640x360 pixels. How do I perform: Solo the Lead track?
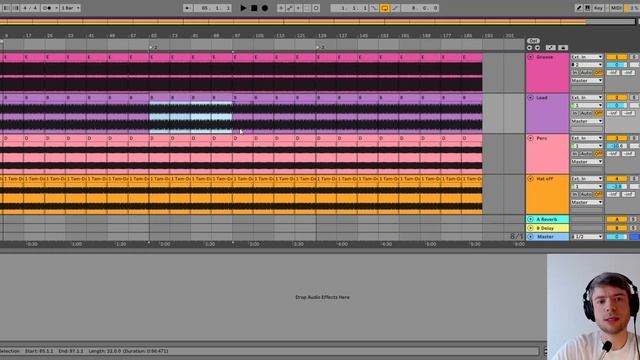pyautogui.click(x=634, y=98)
